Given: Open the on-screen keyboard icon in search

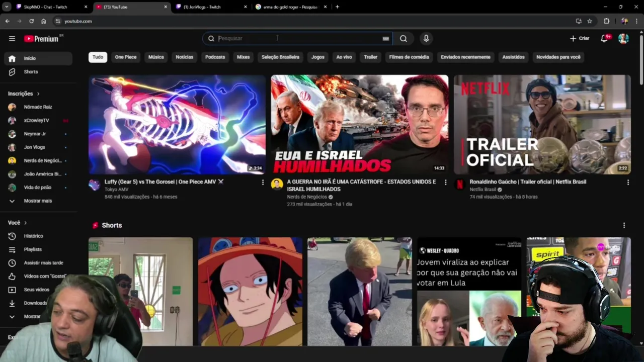Looking at the screenshot, I should pyautogui.click(x=386, y=39).
